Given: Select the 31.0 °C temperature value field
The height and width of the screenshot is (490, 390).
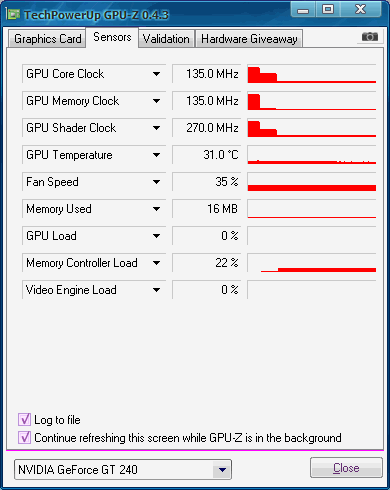Looking at the screenshot, I should [207, 155].
